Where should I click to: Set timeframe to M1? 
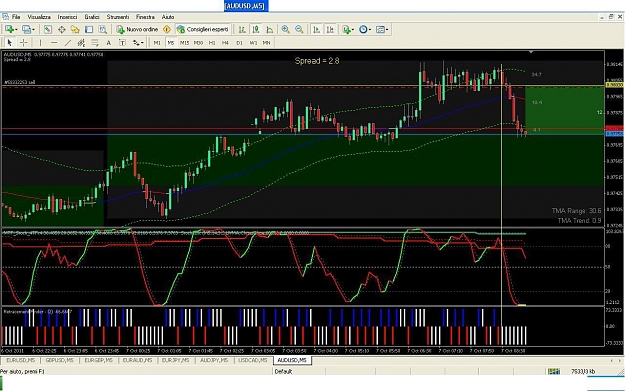coord(157,43)
